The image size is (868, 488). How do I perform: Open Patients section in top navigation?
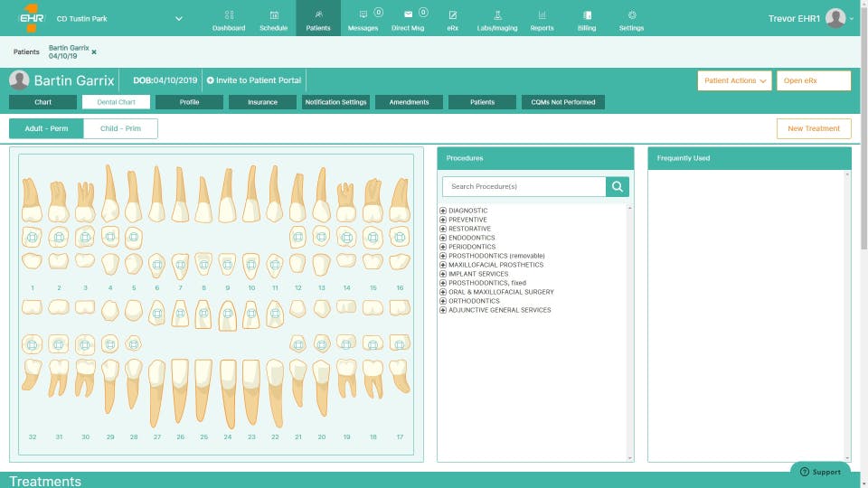pos(318,18)
